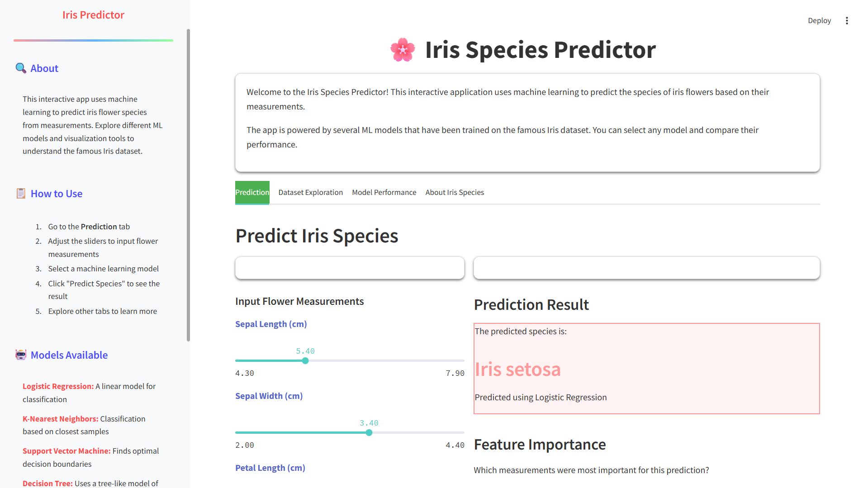
Task: Click the cherry blossom flower icon
Action: (x=403, y=50)
